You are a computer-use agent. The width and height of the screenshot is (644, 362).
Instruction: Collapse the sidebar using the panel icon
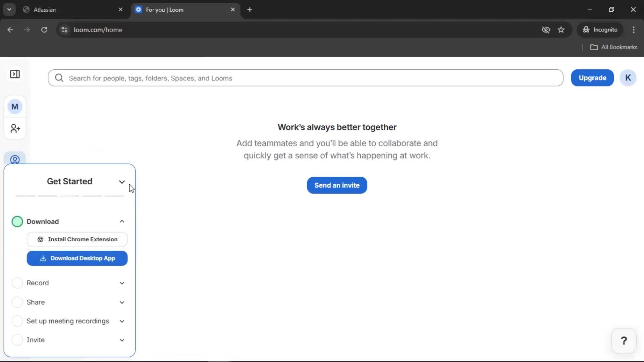pos(15,74)
